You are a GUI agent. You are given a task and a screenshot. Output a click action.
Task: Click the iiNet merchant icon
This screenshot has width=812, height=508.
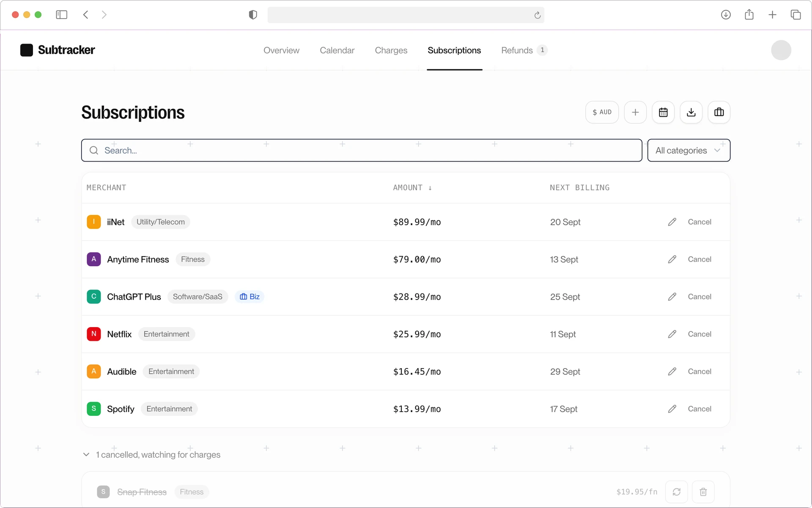tap(94, 222)
